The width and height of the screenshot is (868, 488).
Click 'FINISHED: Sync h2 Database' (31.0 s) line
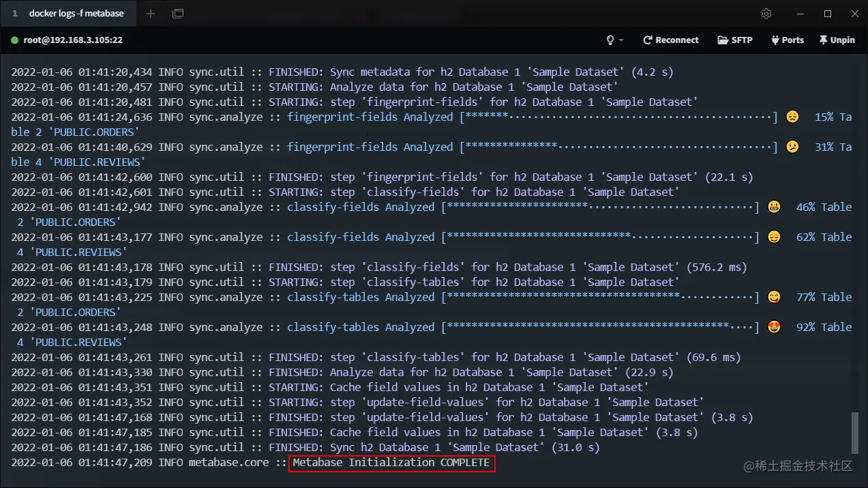(305, 448)
